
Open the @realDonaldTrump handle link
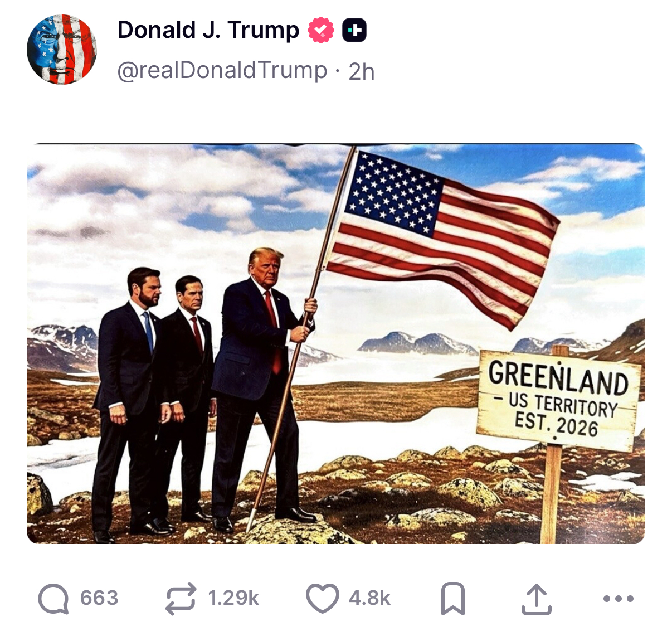[x=222, y=71]
